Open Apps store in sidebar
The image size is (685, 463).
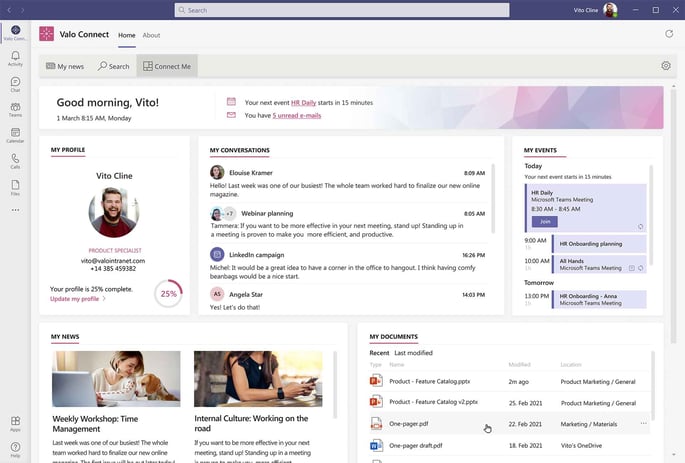point(15,423)
